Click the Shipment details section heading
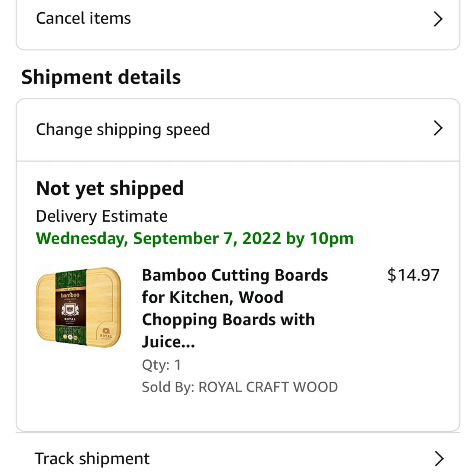 pos(101,77)
